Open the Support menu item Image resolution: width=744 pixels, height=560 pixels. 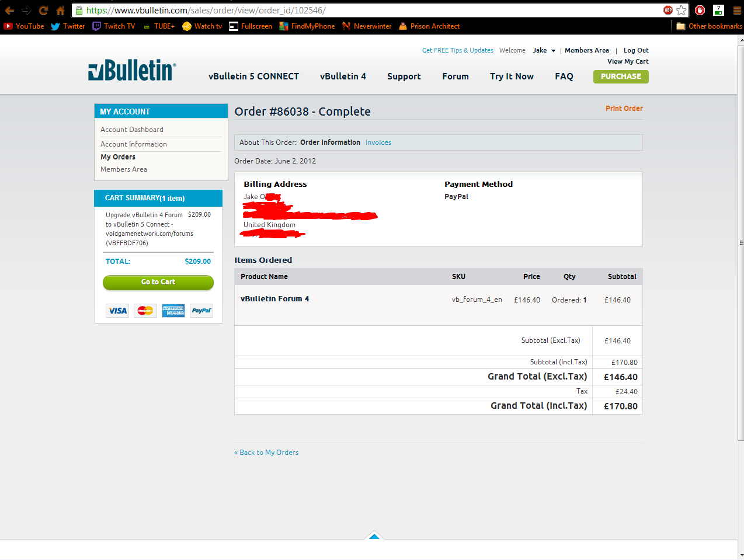(404, 76)
